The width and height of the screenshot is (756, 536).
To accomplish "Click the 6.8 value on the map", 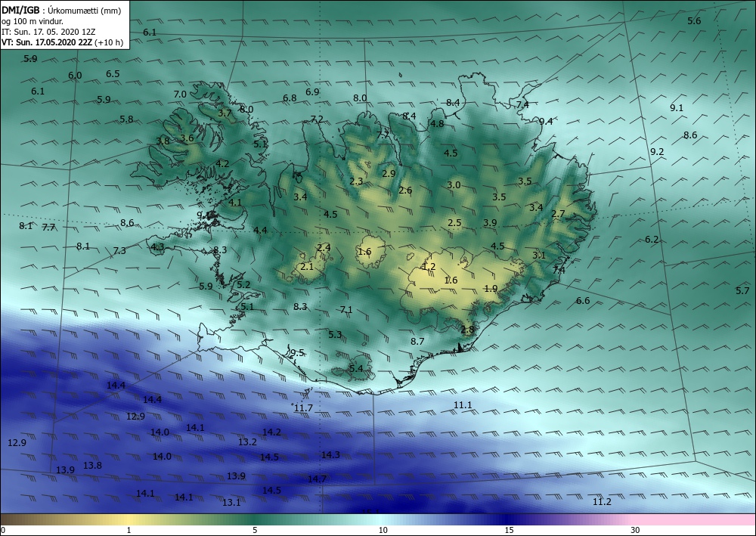I will [x=290, y=98].
